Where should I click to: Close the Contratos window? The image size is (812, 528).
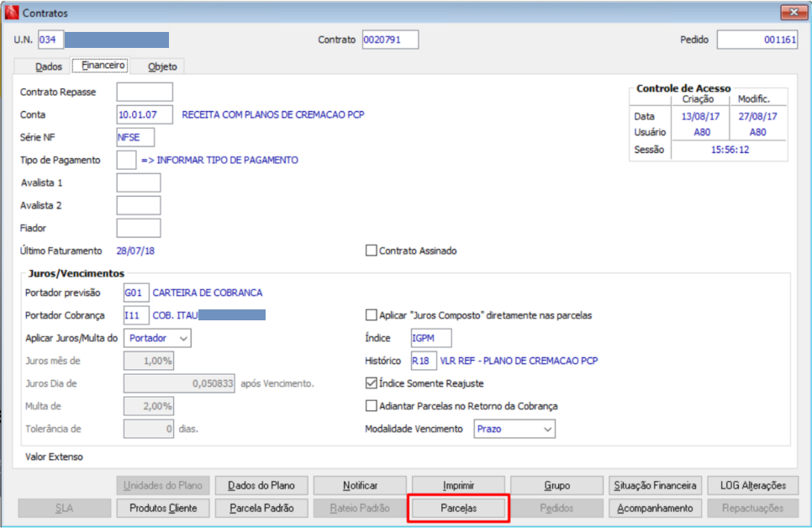[794, 12]
